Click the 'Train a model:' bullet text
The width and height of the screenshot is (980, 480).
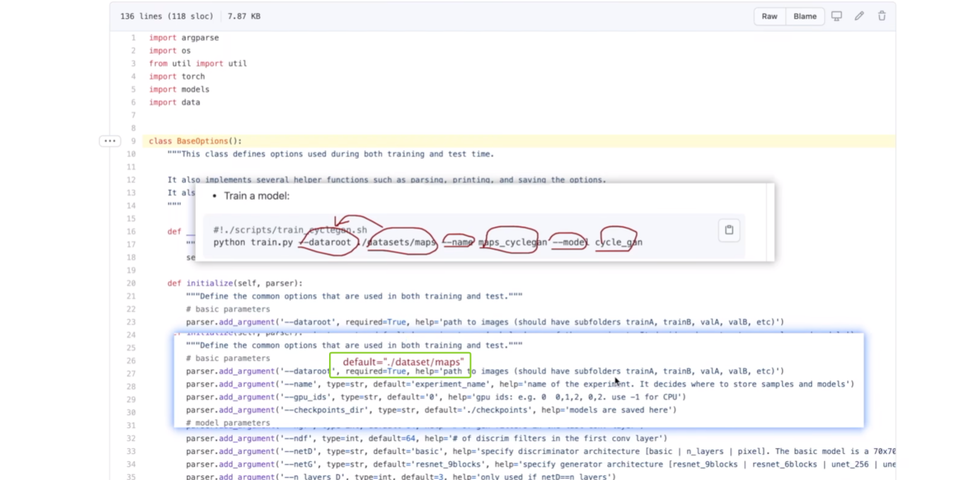[257, 196]
